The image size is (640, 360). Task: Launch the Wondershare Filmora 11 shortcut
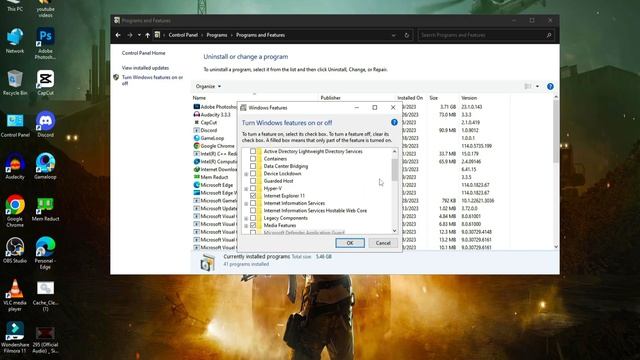(15, 338)
